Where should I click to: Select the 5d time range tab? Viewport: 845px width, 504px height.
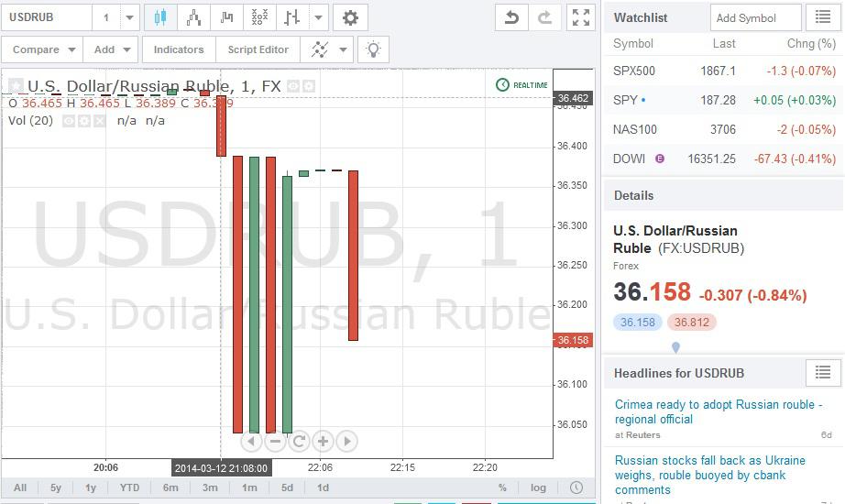click(287, 488)
